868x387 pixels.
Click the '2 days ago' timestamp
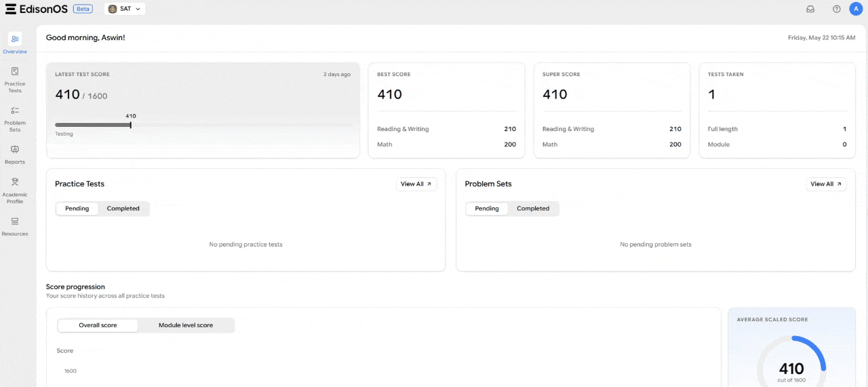point(337,75)
